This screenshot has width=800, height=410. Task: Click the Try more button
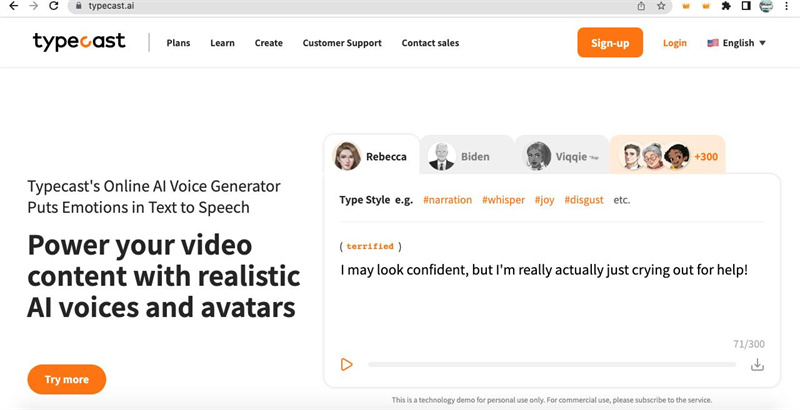click(x=66, y=380)
